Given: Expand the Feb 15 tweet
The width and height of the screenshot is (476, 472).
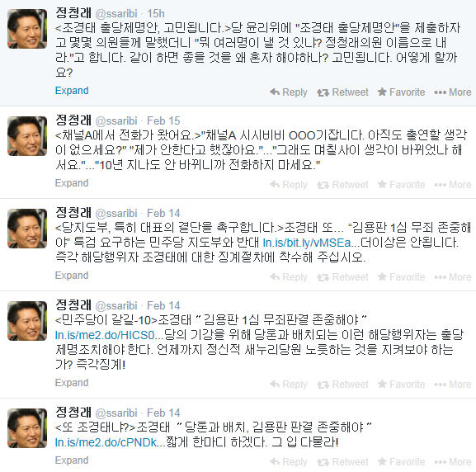Looking at the screenshot, I should point(72,183).
